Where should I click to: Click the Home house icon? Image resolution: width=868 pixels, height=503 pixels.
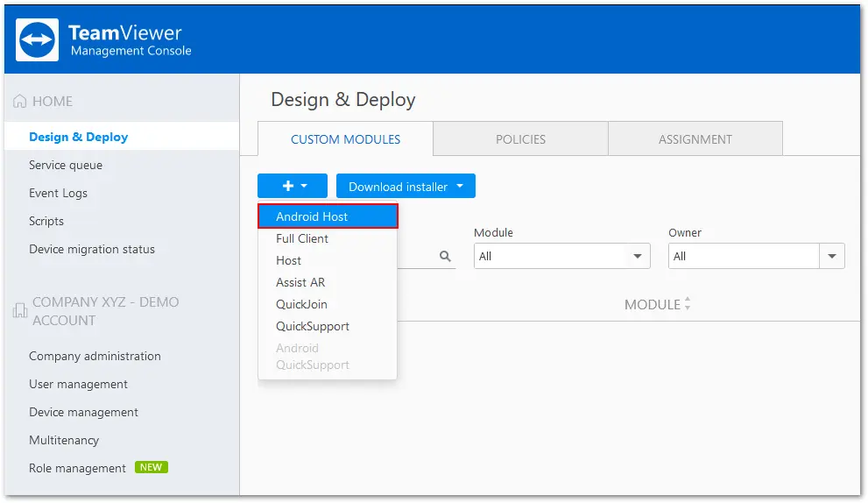[x=20, y=101]
